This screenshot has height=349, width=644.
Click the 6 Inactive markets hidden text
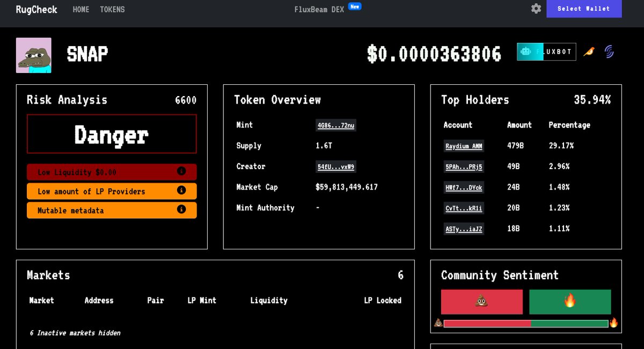pos(75,333)
